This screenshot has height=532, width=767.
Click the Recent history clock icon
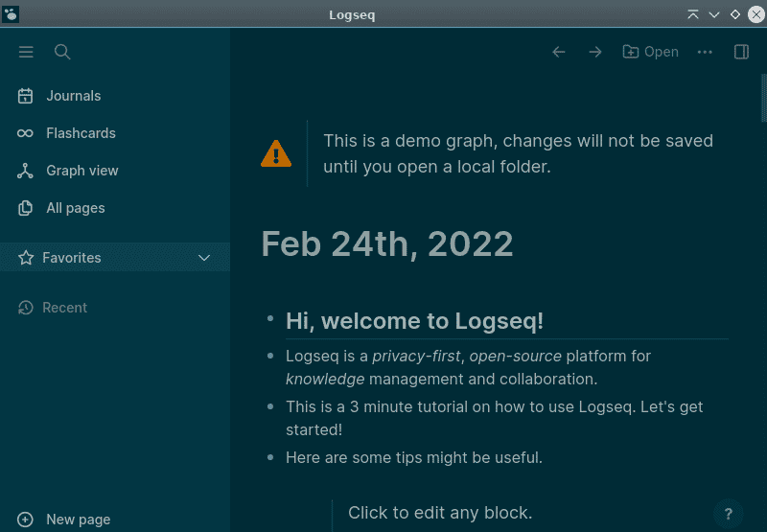[x=26, y=308]
